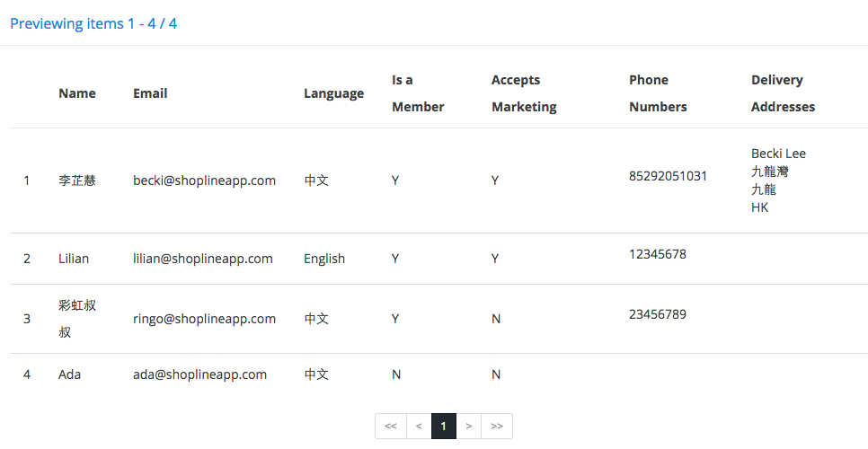Click the next page > button
This screenshot has width=868, height=449.
(469, 426)
